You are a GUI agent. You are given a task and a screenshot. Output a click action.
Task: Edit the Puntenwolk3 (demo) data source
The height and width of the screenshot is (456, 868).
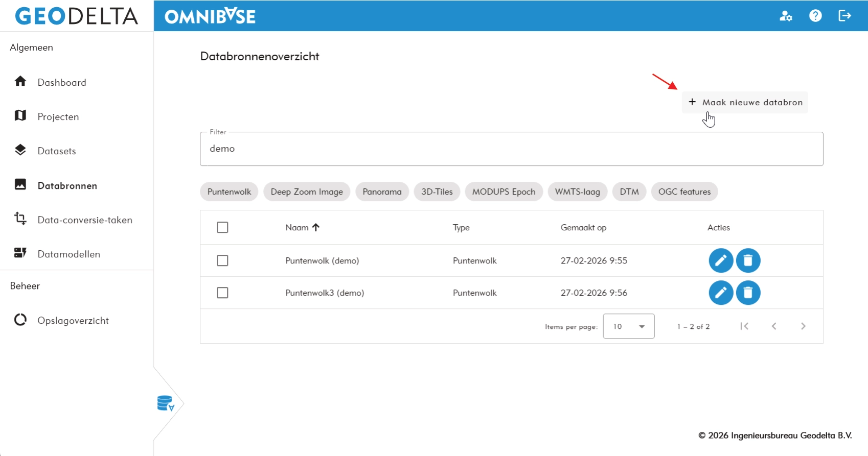coord(721,293)
